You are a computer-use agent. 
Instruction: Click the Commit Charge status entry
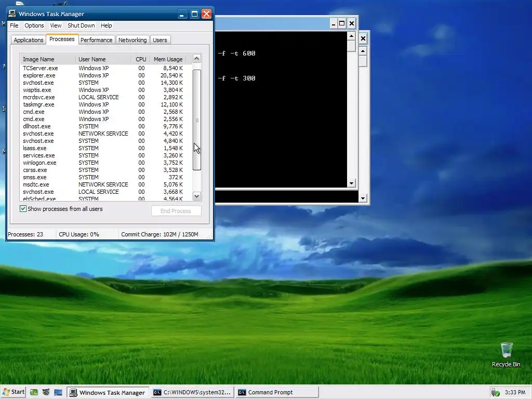[x=159, y=234]
